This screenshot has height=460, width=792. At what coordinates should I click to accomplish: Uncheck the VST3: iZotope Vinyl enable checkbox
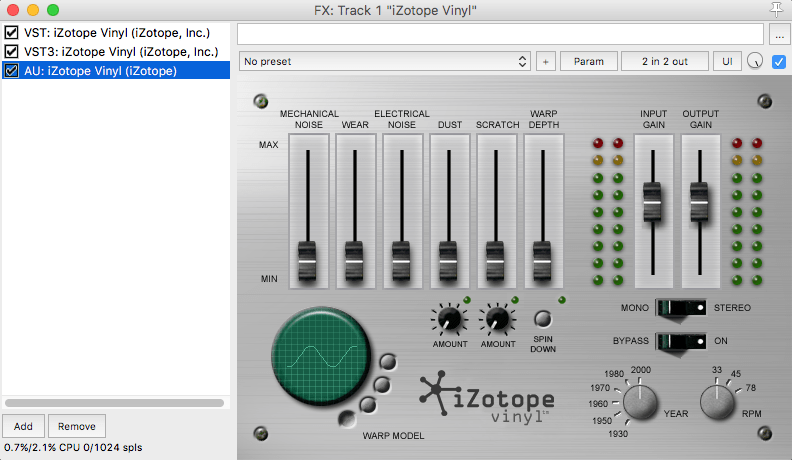11,52
